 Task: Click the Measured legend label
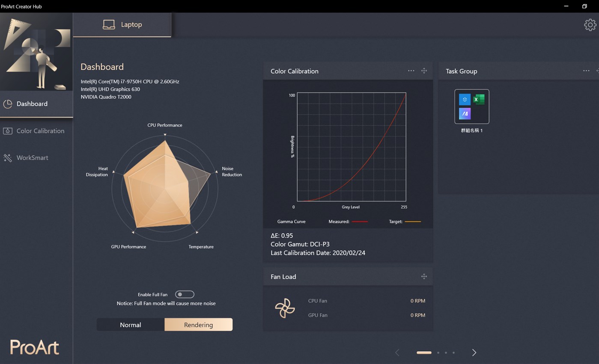[339, 222]
